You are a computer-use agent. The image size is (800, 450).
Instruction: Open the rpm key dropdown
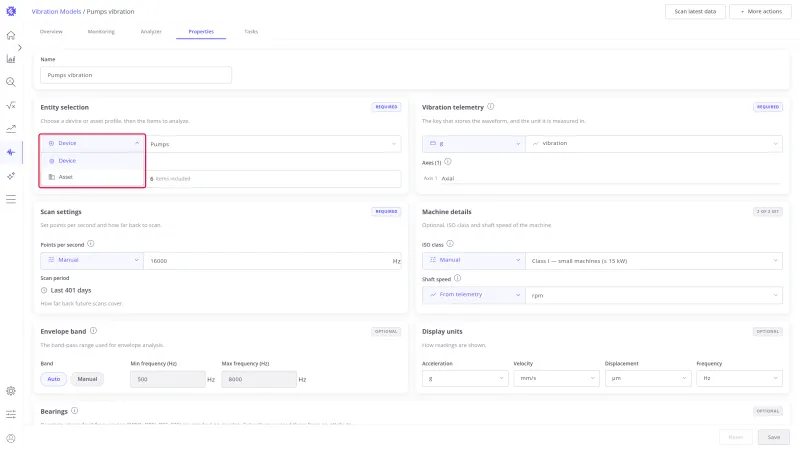654,295
